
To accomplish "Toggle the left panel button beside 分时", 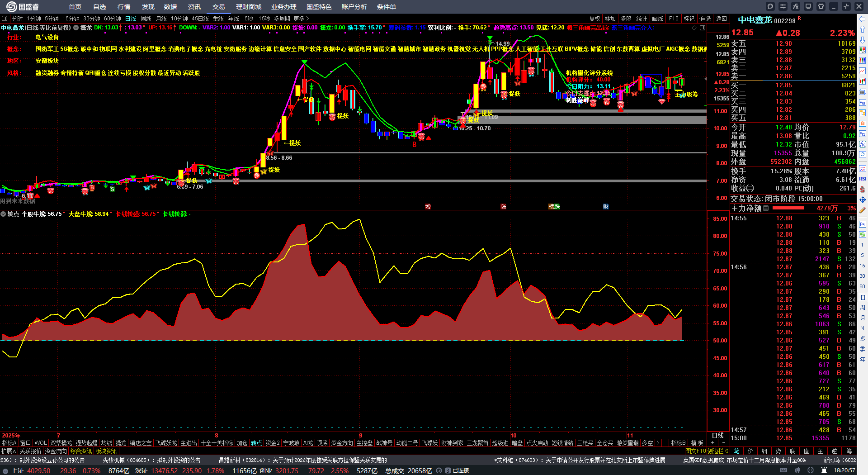I will pyautogui.click(x=5, y=19).
